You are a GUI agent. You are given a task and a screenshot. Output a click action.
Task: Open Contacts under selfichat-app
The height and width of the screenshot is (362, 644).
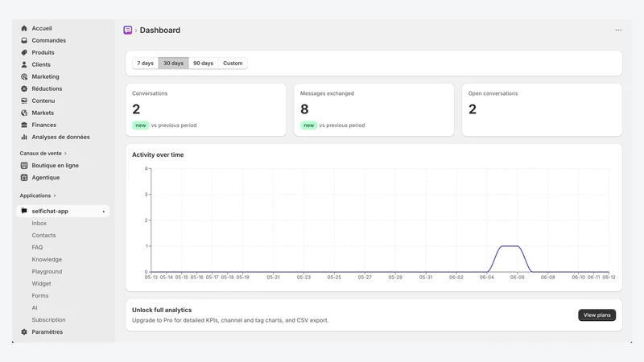point(44,235)
